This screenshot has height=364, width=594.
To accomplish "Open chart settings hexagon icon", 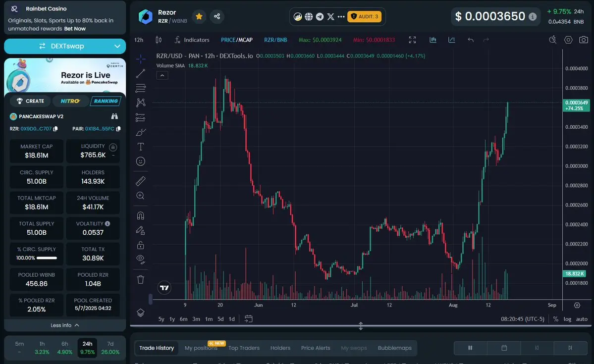I will 568,40.
